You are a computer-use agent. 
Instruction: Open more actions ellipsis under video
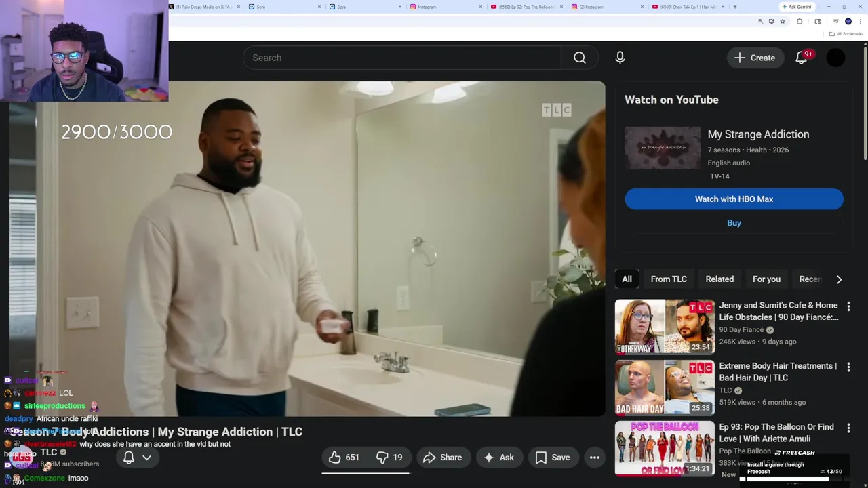[595, 457]
